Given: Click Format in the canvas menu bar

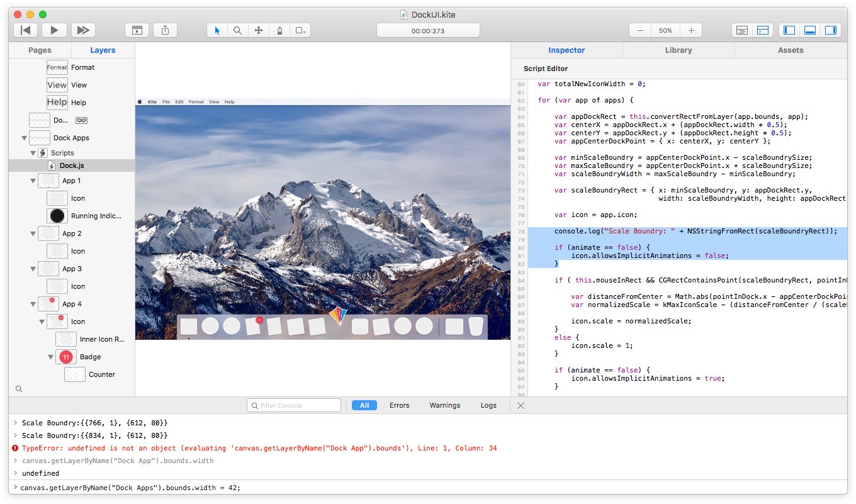Looking at the screenshot, I should (x=196, y=101).
